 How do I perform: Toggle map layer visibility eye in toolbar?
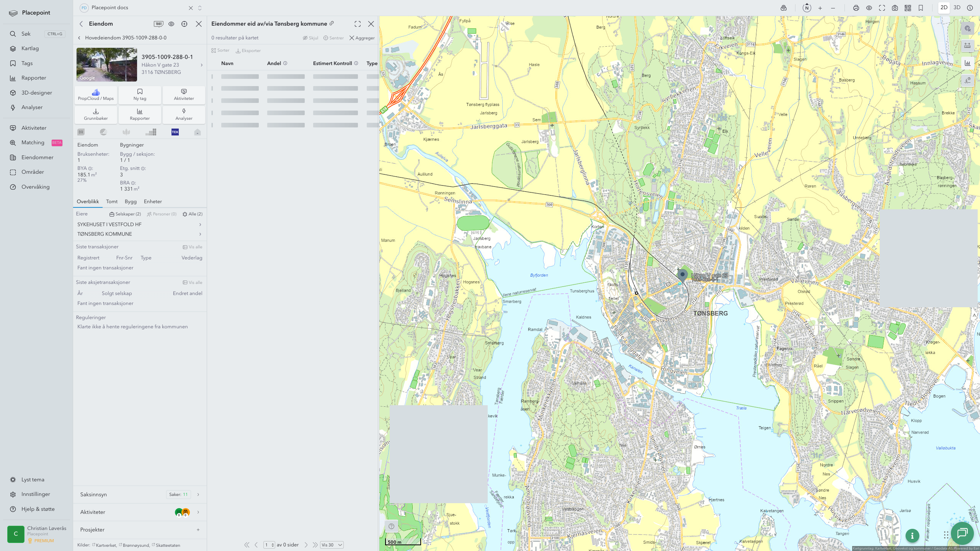[869, 8]
